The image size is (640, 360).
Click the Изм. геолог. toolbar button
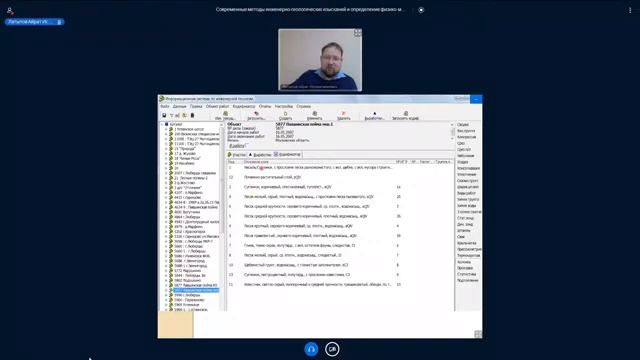pyautogui.click(x=225, y=116)
